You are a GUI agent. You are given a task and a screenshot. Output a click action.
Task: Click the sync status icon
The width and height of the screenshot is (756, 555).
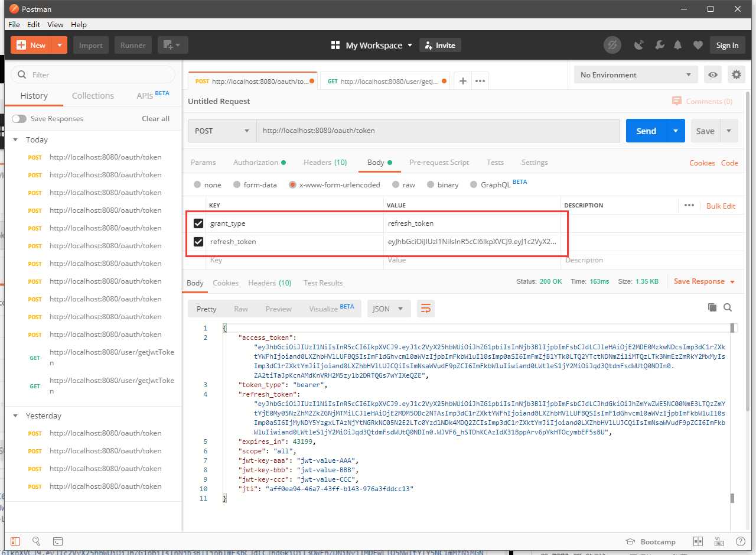(x=612, y=45)
